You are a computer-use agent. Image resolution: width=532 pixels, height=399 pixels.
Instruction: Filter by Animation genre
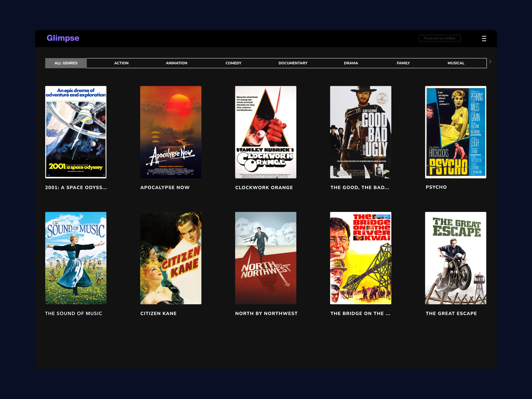[x=177, y=63]
